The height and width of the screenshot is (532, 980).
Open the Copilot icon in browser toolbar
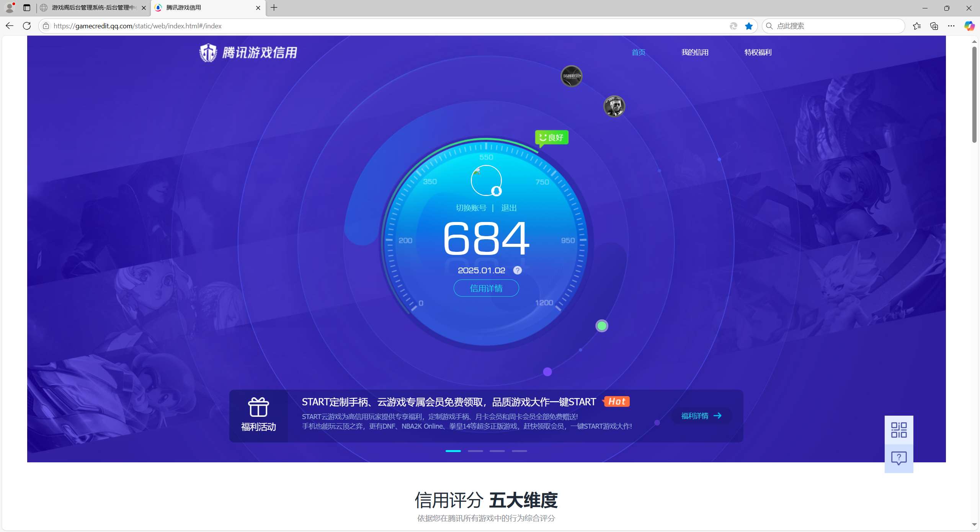click(x=969, y=26)
